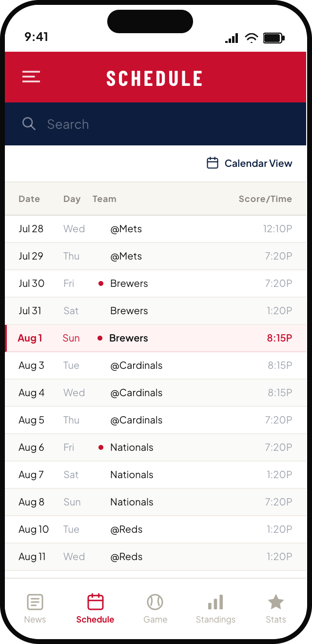Open the Standings bar chart icon
The width and height of the screenshot is (312, 644).
pos(215,602)
